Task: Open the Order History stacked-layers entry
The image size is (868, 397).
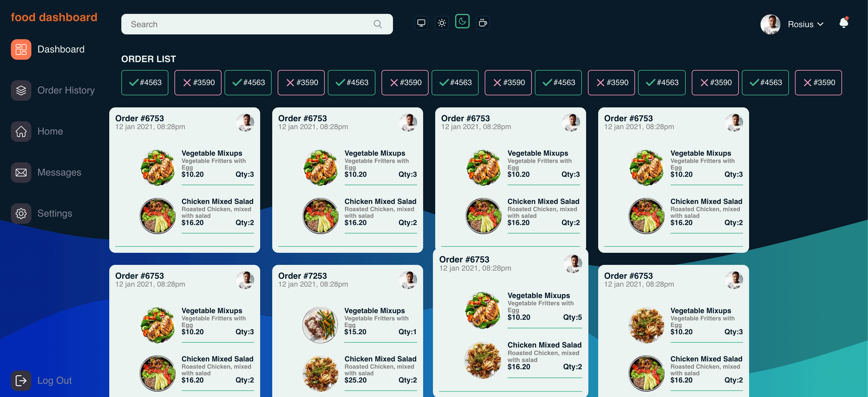Action: pyautogui.click(x=21, y=90)
